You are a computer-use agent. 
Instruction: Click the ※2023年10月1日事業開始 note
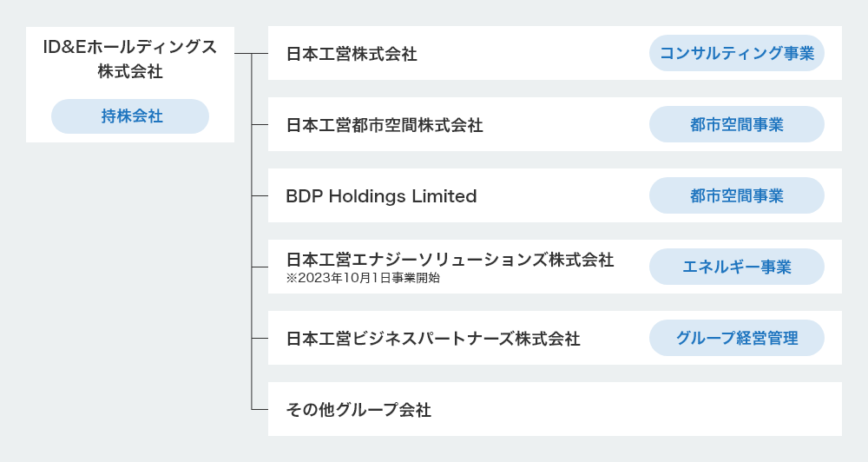tap(363, 278)
